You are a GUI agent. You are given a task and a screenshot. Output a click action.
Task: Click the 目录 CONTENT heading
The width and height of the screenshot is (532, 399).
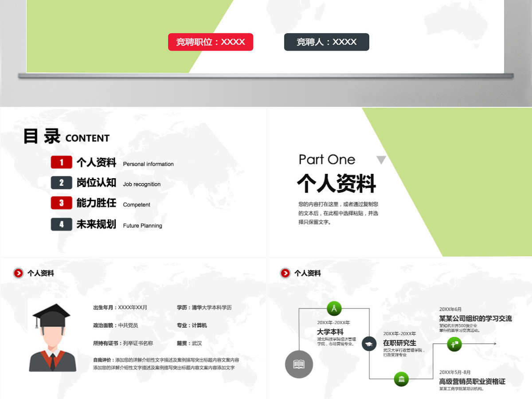coord(66,137)
